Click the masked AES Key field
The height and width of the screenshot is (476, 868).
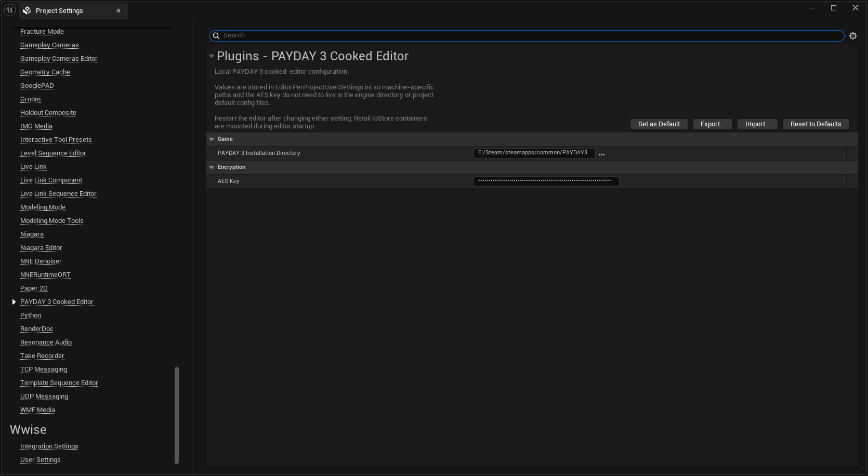(x=546, y=181)
